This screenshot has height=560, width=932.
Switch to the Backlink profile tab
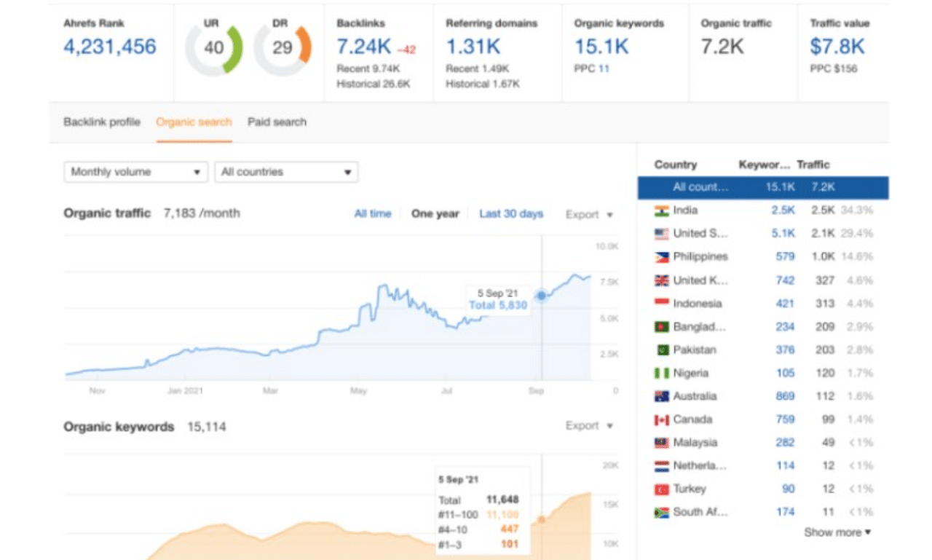[x=101, y=122]
